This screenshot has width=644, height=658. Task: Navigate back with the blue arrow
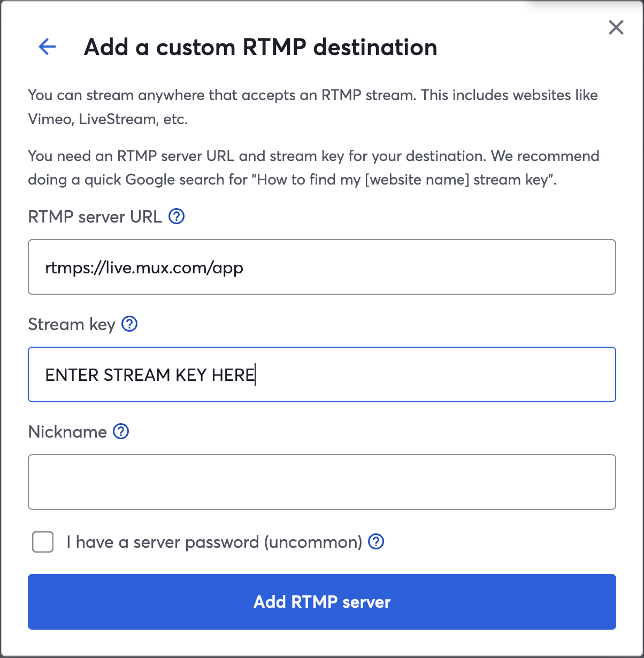point(47,47)
